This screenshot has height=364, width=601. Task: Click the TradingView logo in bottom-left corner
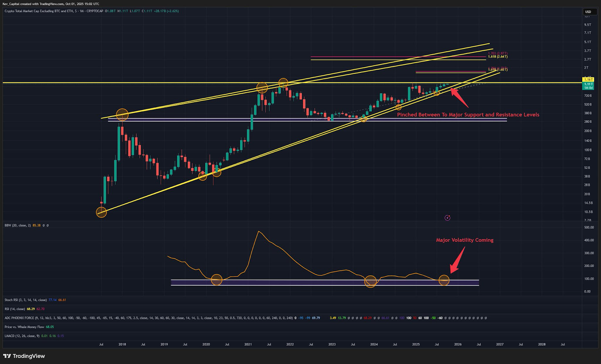click(x=24, y=356)
